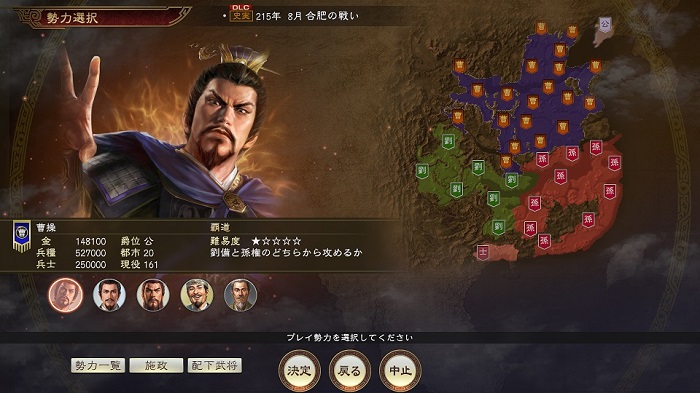The width and height of the screenshot is (700, 393).
Task: Confirm selection with 決定 button
Action: 299,370
